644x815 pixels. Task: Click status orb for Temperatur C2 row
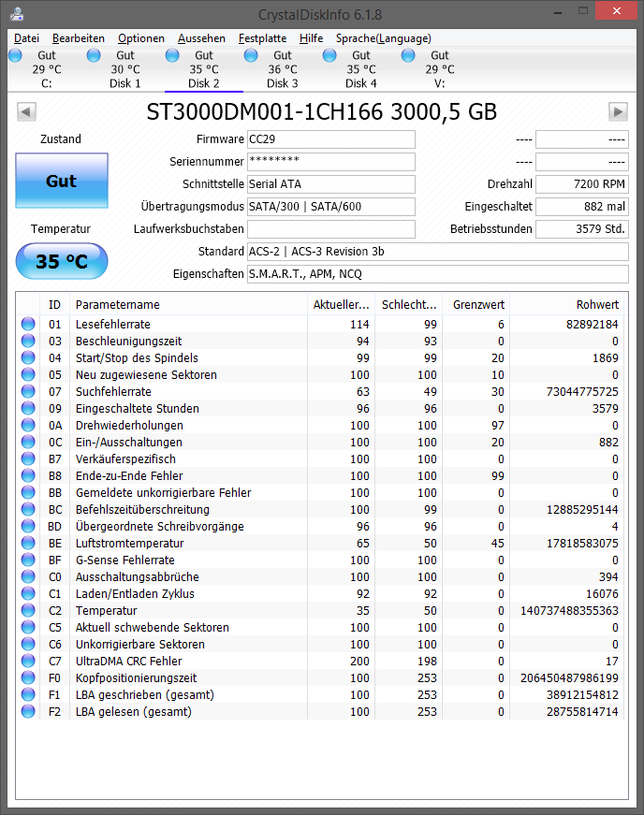point(28,611)
